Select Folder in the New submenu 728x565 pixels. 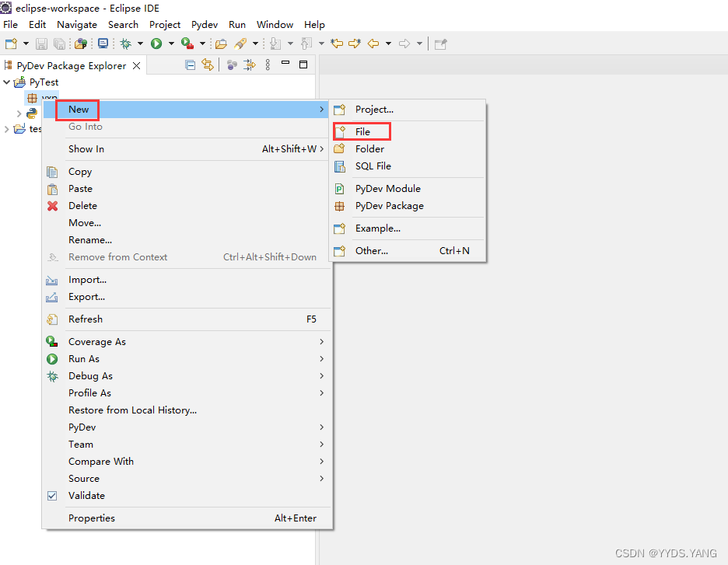[408, 149]
